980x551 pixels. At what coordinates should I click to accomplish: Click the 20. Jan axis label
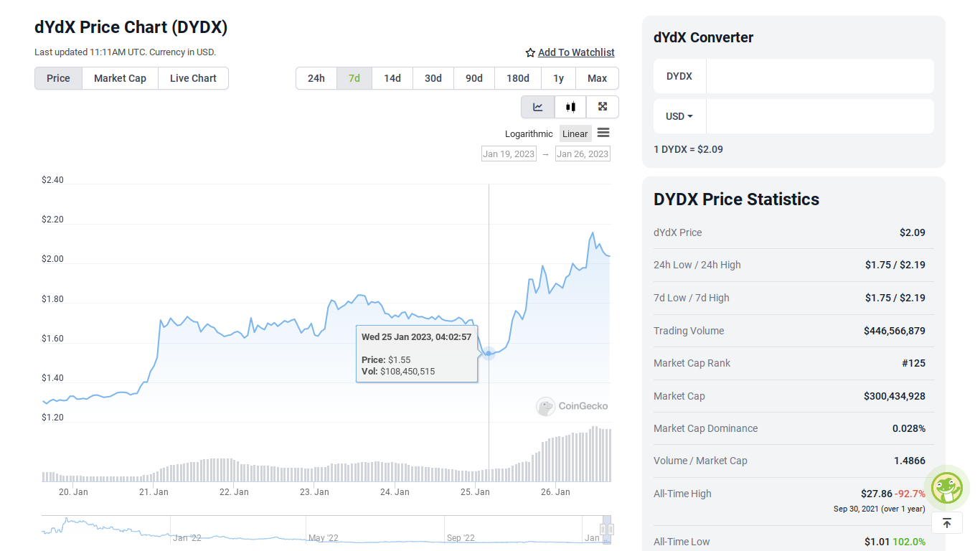[x=73, y=492]
